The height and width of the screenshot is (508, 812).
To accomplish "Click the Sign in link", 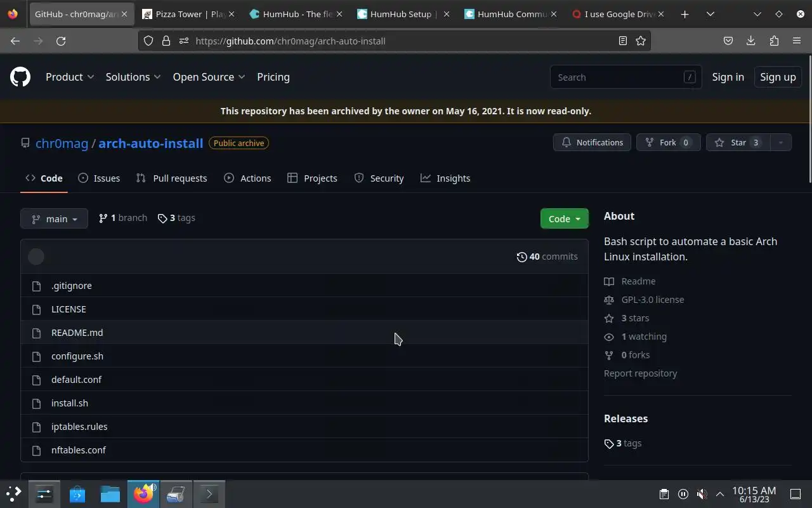I will click(728, 77).
